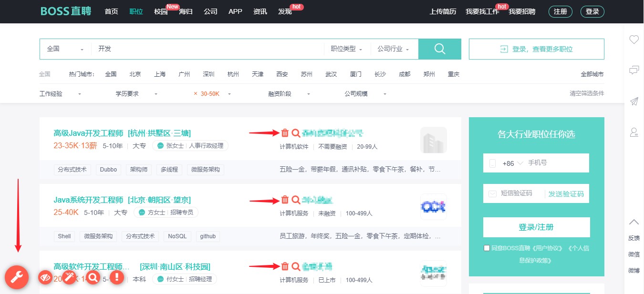Screen dimensions: 644x294
Task: Open company logo thumbnail for Java系统开发工程师
Action: pyautogui.click(x=434, y=207)
